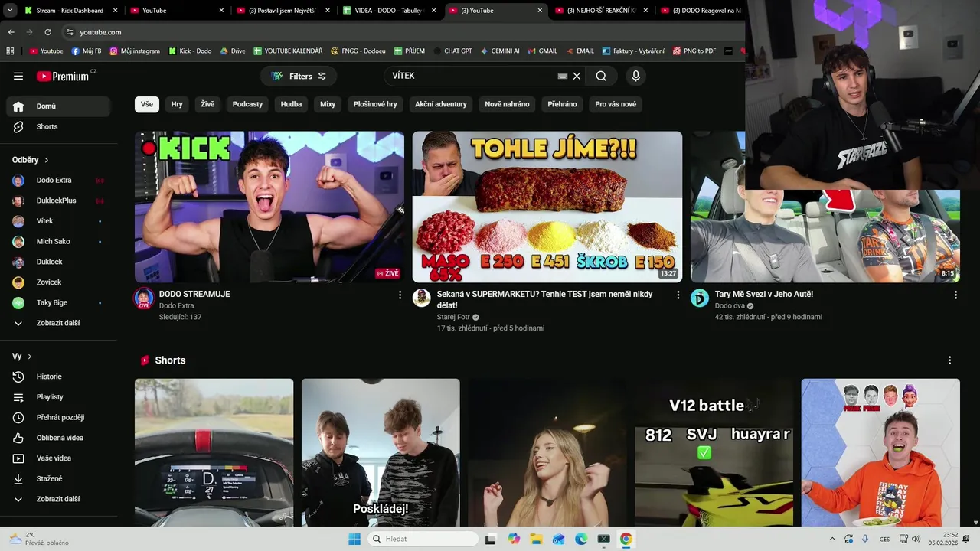Screen dimensions: 980x551
Task: Open Chrome from the taskbar
Action: (x=626, y=539)
